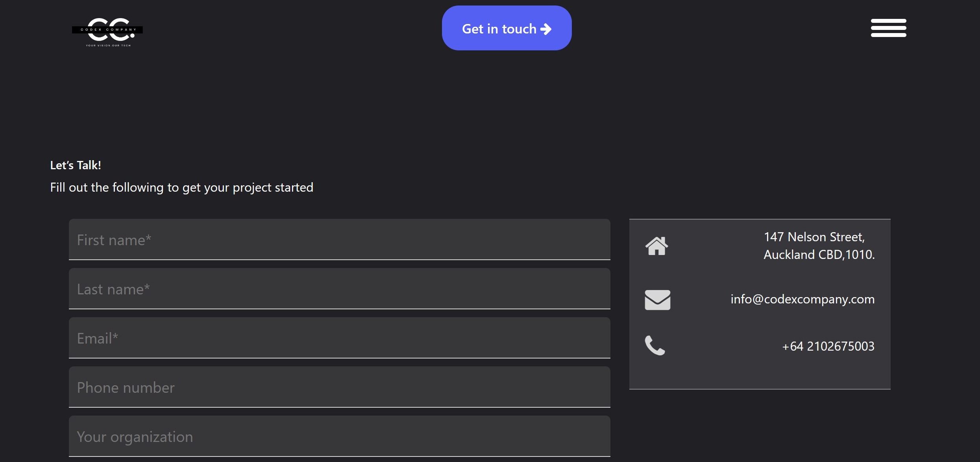Click 'Your vision our tech' logo tagline
Screen dimensions: 980x462
point(108,46)
